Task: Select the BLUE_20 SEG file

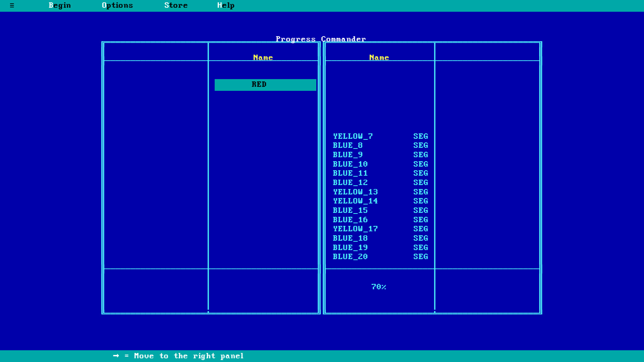Action: coord(350,256)
